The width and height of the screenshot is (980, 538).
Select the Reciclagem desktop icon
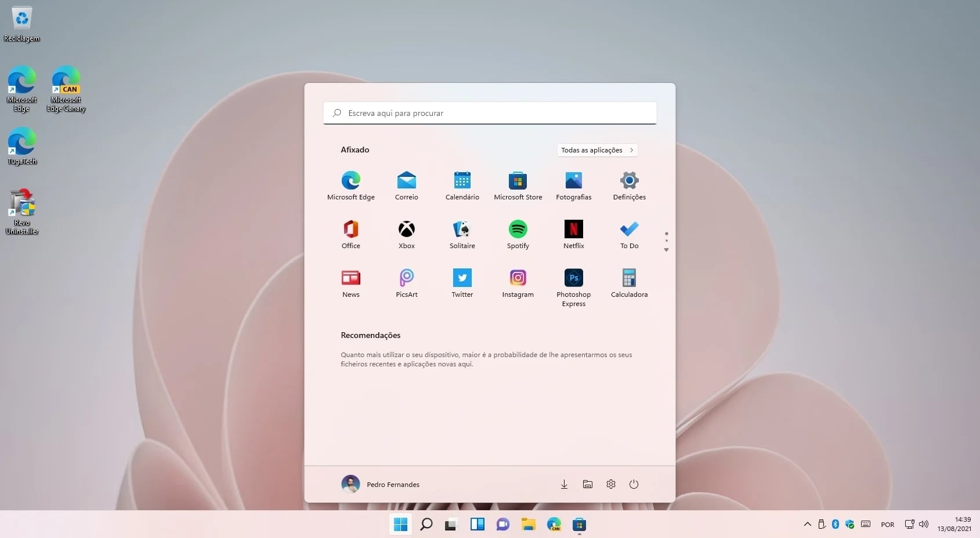(x=22, y=25)
